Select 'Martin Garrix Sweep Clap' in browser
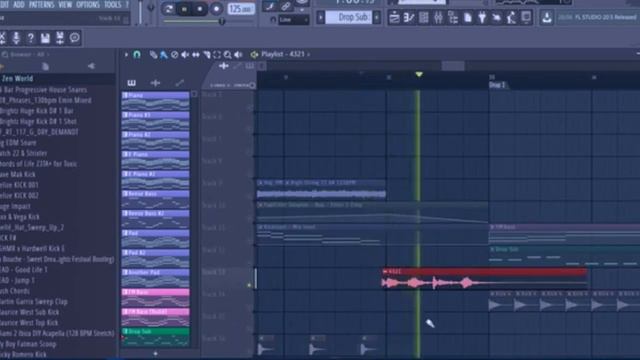 (34, 302)
